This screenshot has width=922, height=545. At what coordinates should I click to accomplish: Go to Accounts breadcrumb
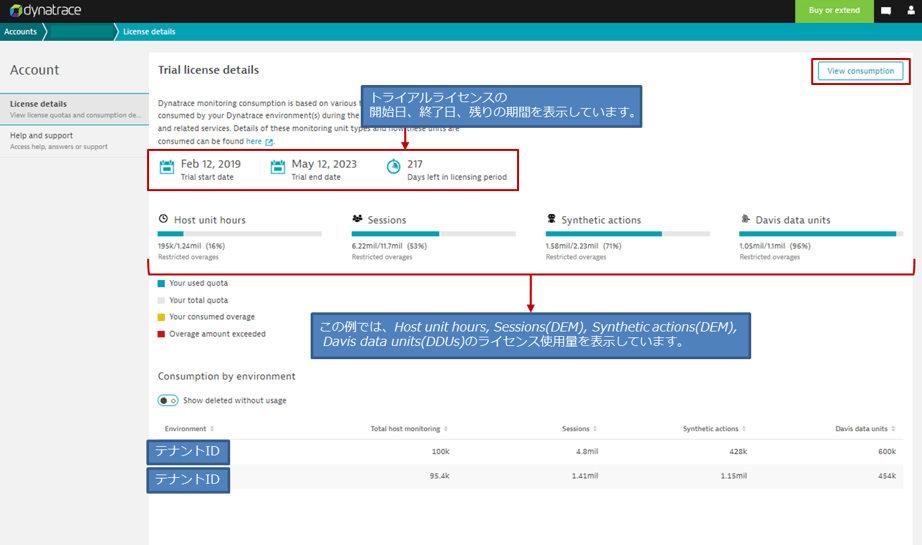tap(20, 32)
